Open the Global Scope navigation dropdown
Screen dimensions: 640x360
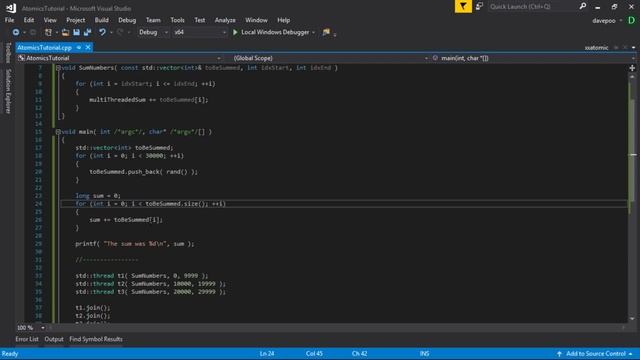tap(330, 58)
